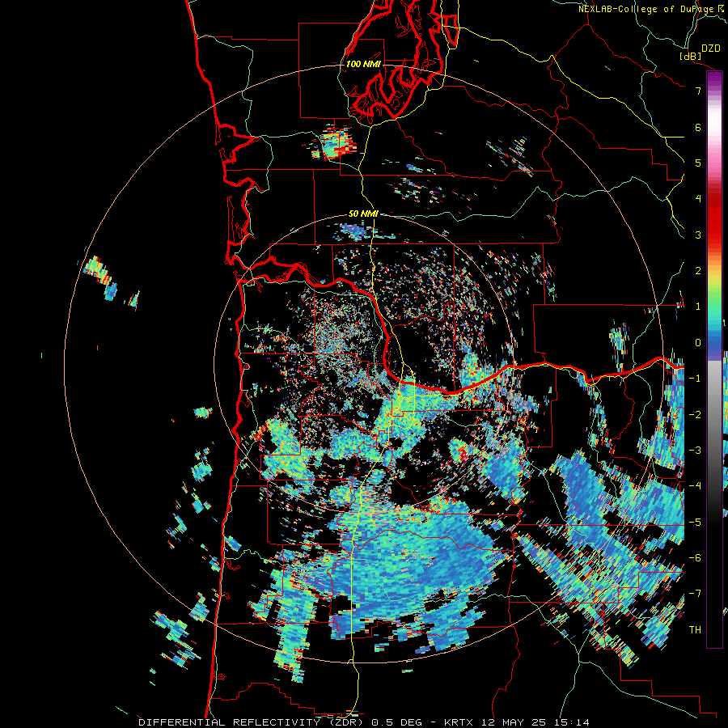Click the DZD colorbar title label
The width and height of the screenshot is (728, 728).
point(711,49)
